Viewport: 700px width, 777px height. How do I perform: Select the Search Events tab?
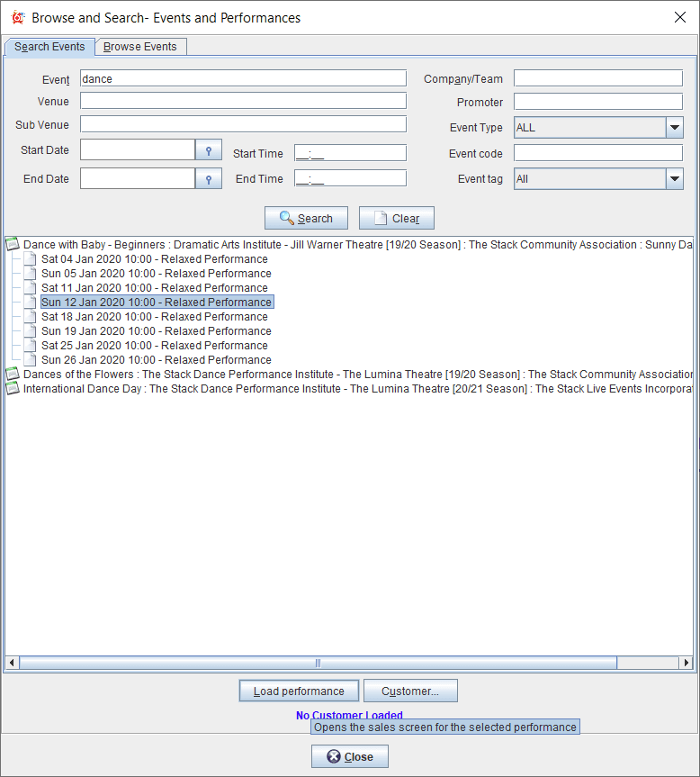[49, 47]
